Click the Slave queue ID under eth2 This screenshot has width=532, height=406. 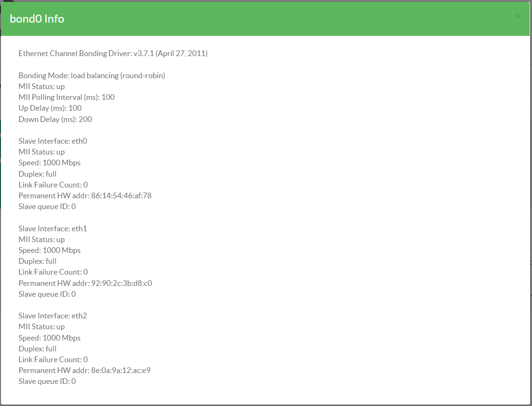click(47, 381)
